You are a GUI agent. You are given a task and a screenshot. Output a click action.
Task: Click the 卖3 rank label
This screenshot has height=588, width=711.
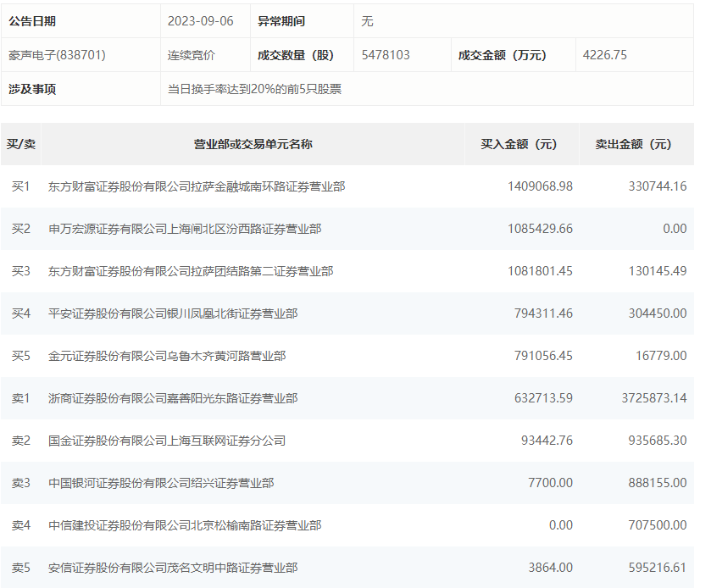pos(21,483)
